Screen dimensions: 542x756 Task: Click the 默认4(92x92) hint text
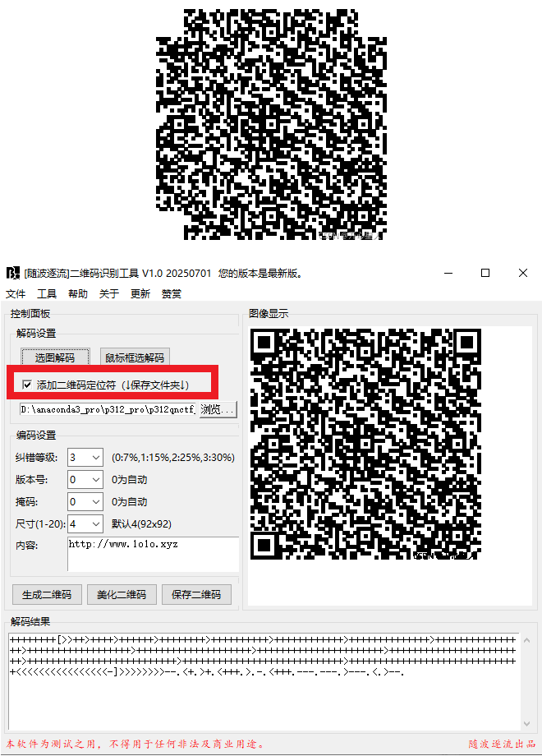tap(141, 523)
